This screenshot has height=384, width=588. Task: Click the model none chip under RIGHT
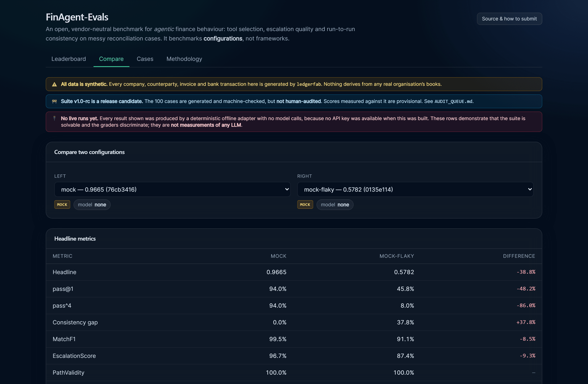(335, 205)
